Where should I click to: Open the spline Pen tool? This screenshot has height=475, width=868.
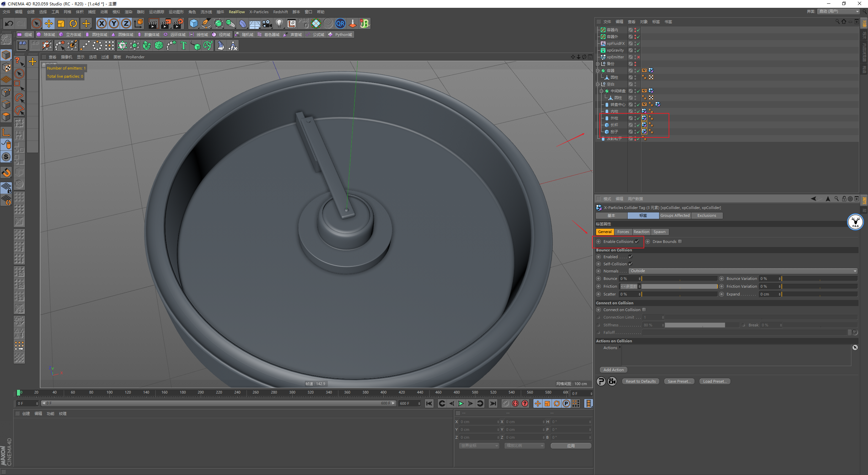coord(206,23)
